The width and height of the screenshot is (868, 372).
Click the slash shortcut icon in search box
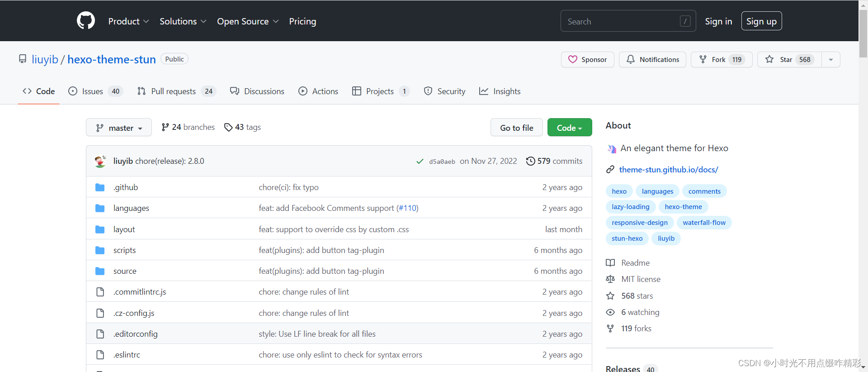point(685,21)
